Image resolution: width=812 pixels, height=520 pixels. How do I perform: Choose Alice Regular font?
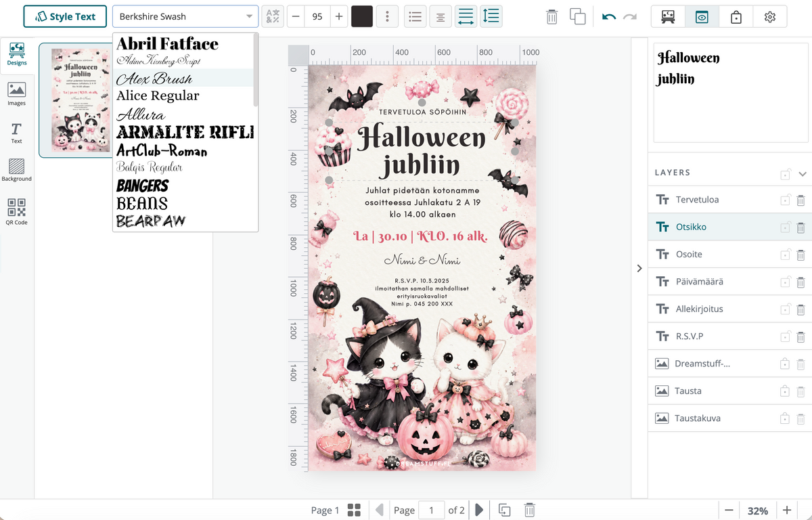pos(183,95)
